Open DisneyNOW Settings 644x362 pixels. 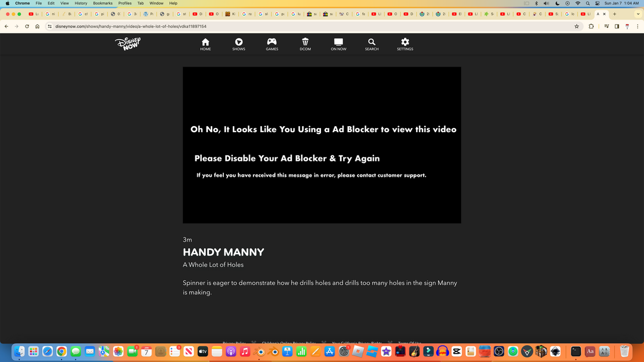[405, 44]
